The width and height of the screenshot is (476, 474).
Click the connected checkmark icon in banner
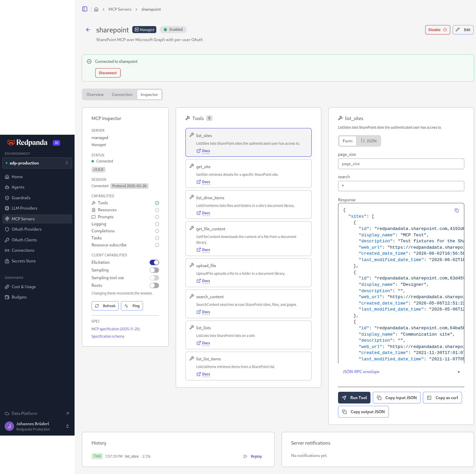89,62
